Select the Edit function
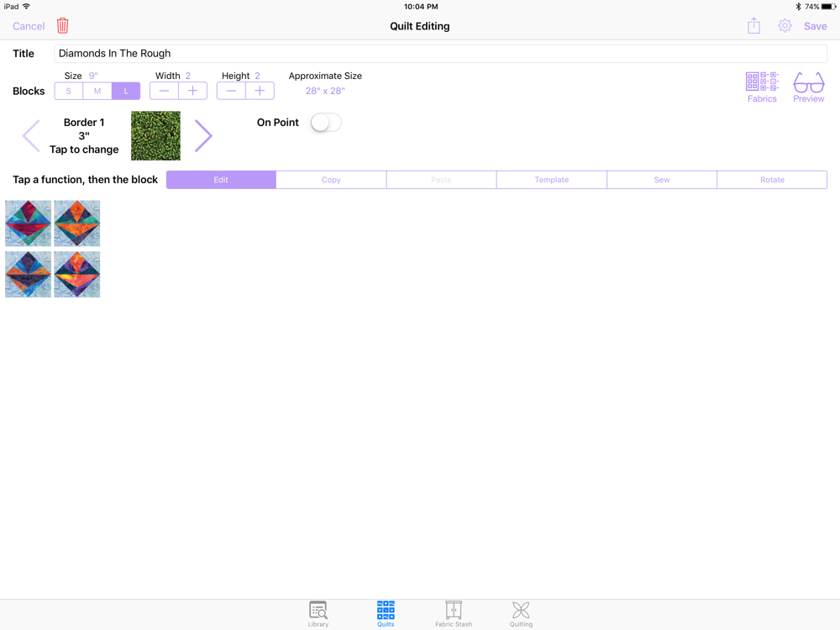The height and width of the screenshot is (630, 840). 221,180
